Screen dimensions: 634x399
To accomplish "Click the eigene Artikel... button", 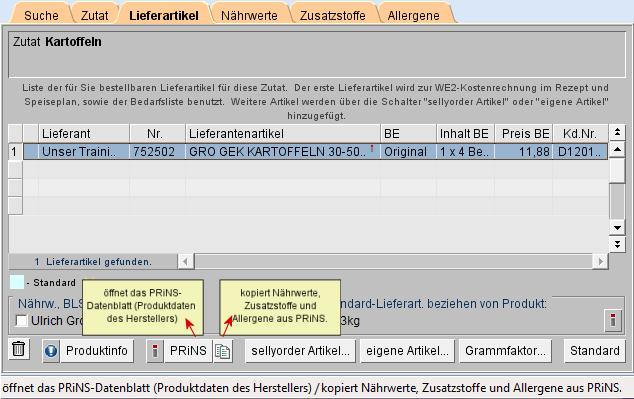I will click(x=408, y=351).
